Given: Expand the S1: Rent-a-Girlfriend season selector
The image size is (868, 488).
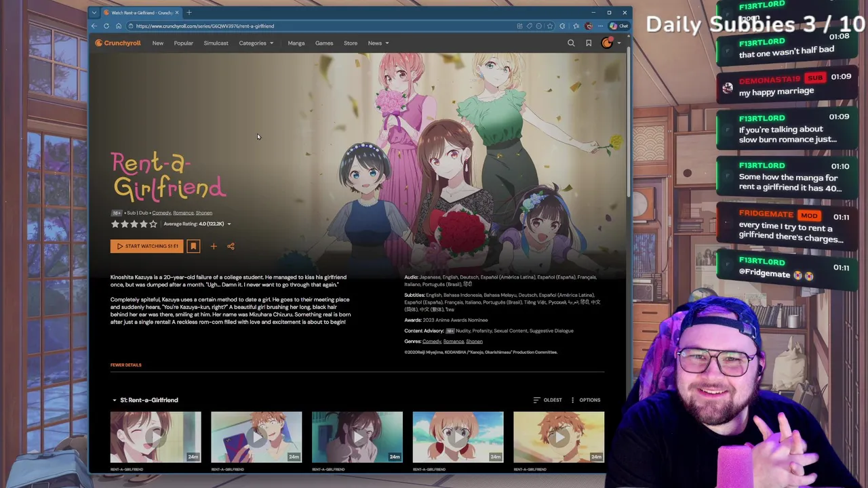Looking at the screenshot, I should click(x=145, y=400).
